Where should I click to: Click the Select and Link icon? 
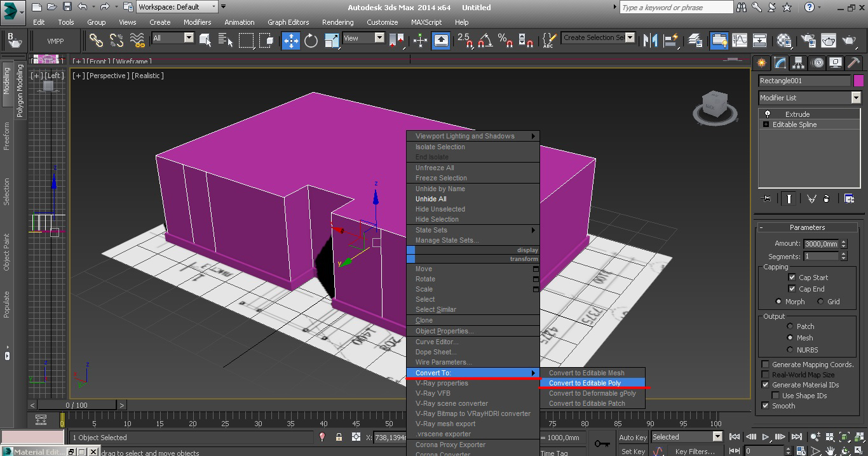96,41
